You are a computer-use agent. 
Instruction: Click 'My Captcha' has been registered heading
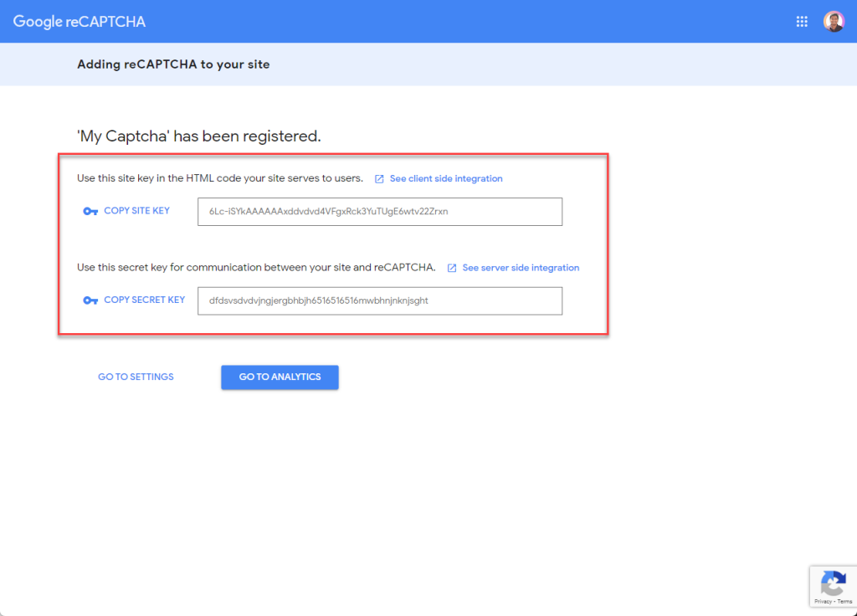199,136
